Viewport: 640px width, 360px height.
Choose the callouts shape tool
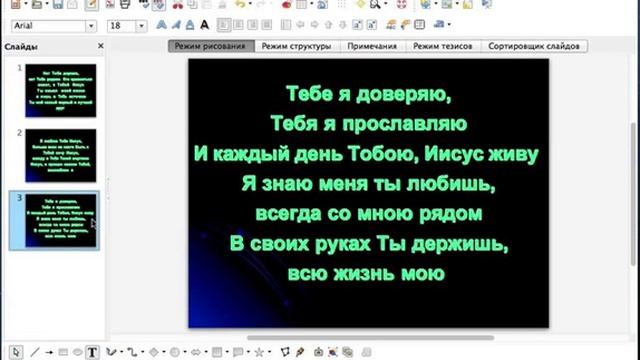238,352
